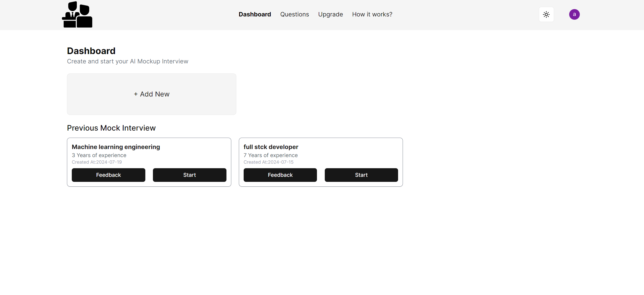Click the + Add New interview card

point(152,94)
